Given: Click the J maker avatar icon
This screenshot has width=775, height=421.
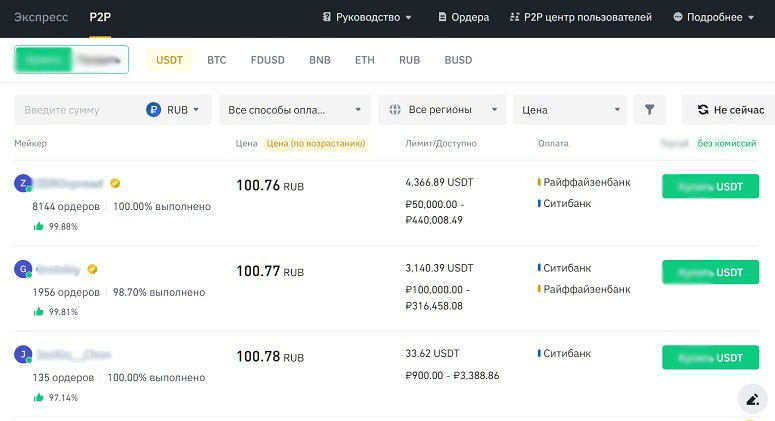Looking at the screenshot, I should (22, 354).
